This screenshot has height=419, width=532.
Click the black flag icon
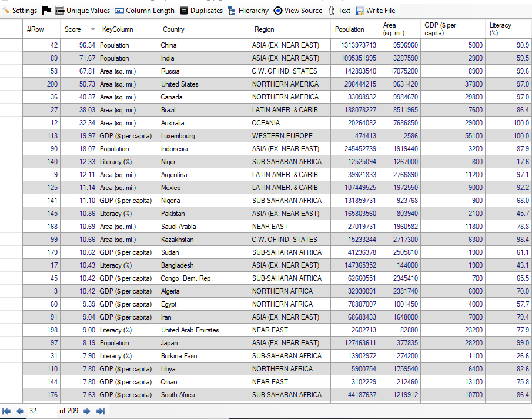47,10
